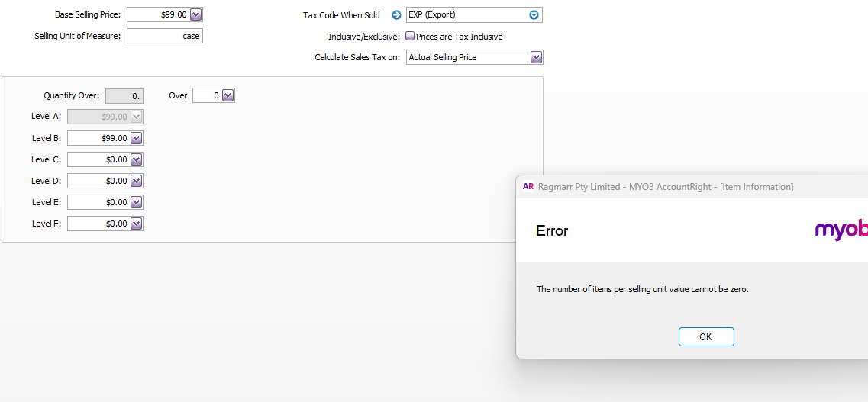This screenshot has height=402, width=868.
Task: Open the Level F price dropdown
Action: [x=136, y=224]
